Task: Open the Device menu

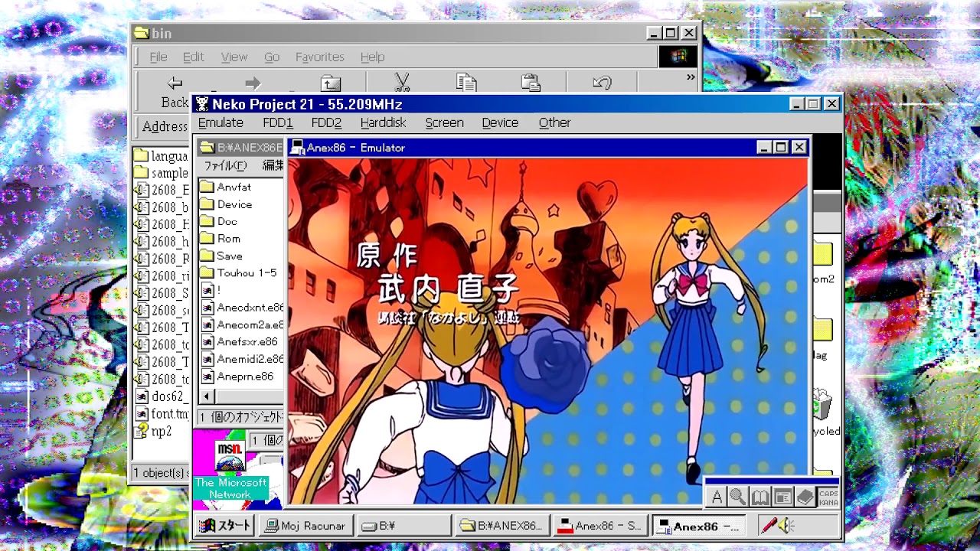Action: click(500, 122)
